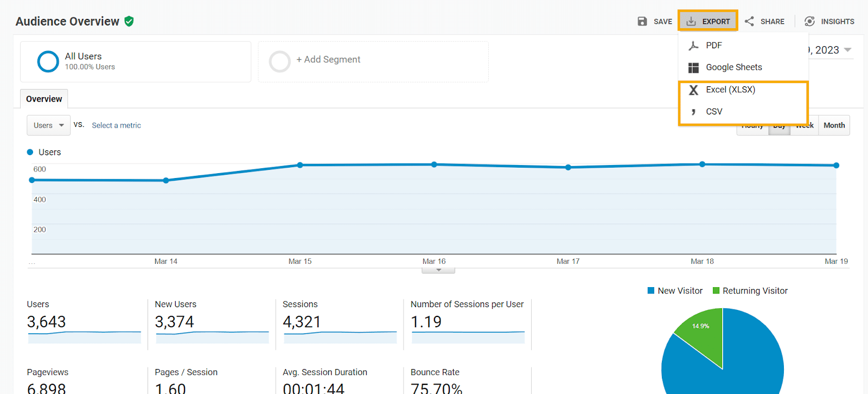Open the Overview tab
The width and height of the screenshot is (868, 394).
coord(44,99)
